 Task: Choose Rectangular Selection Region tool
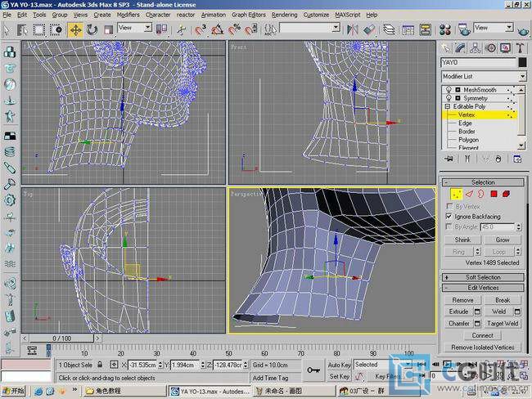point(39,29)
